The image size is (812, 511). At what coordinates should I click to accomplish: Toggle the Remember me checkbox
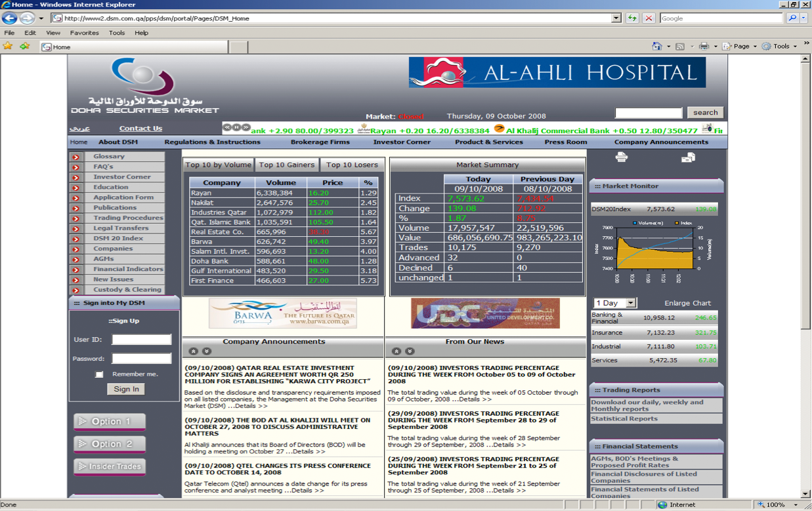click(99, 375)
